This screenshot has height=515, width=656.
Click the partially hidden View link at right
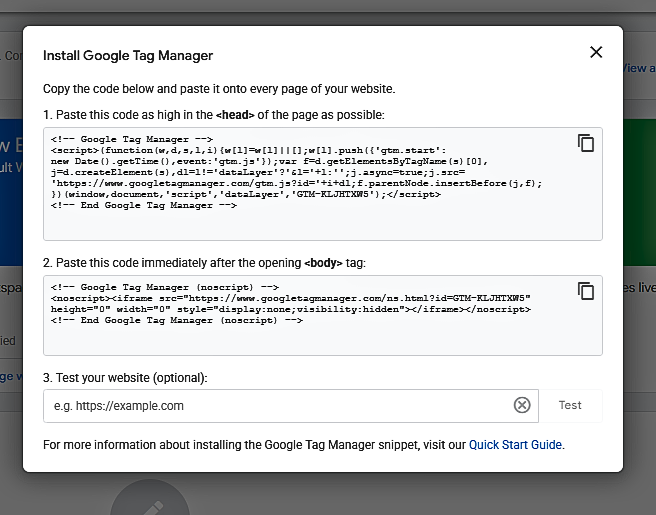coord(638,68)
